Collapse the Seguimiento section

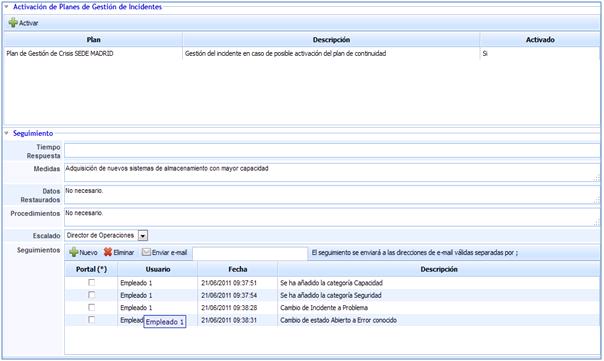6,133
